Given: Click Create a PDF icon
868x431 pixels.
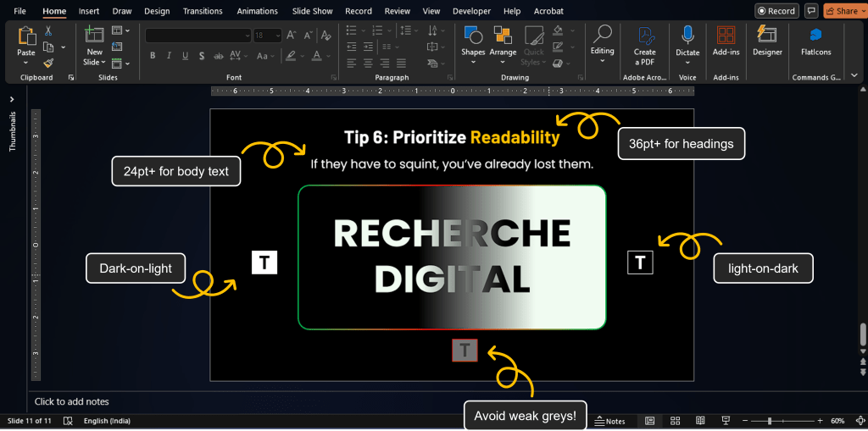Looking at the screenshot, I should [644, 36].
